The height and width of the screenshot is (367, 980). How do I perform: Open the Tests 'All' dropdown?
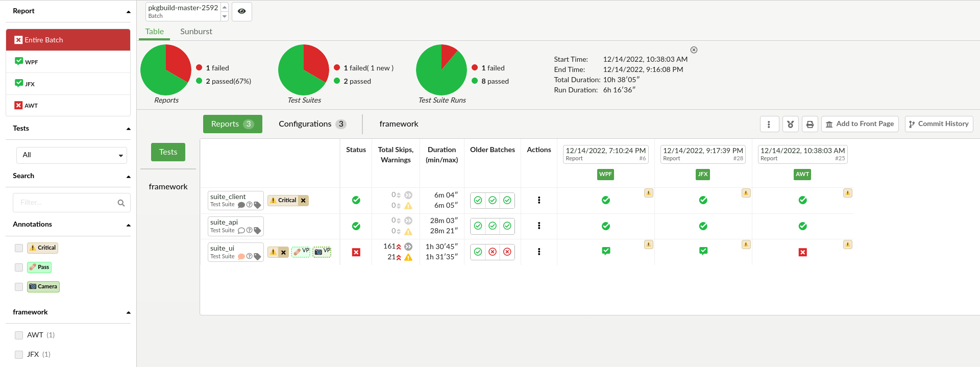click(x=71, y=155)
